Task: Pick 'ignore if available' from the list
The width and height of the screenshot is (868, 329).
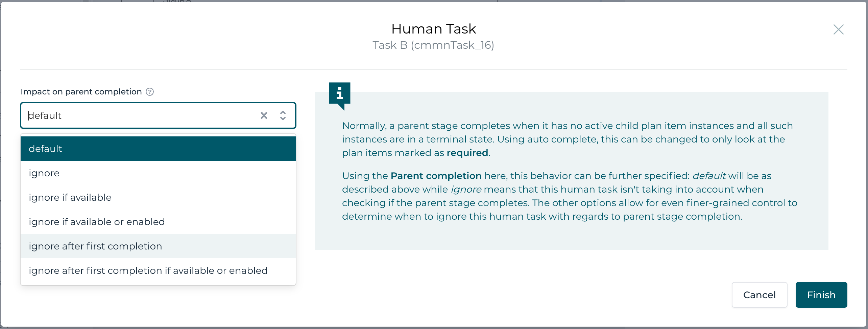Action: 158,197
